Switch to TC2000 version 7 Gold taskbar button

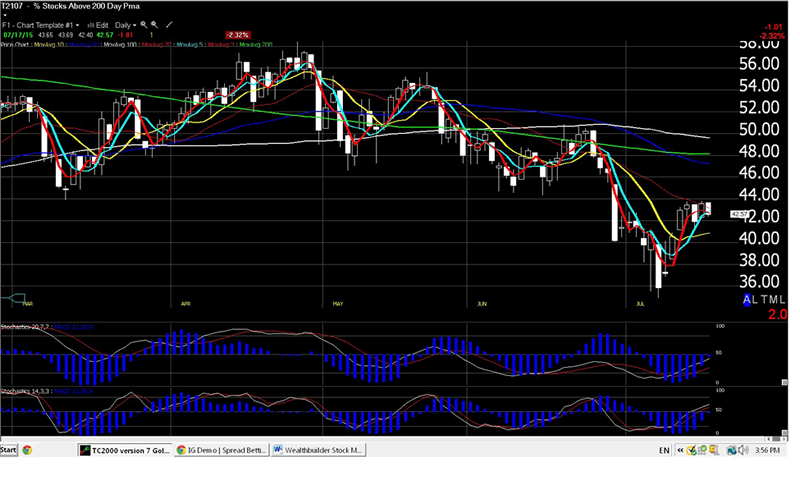pyautogui.click(x=125, y=450)
